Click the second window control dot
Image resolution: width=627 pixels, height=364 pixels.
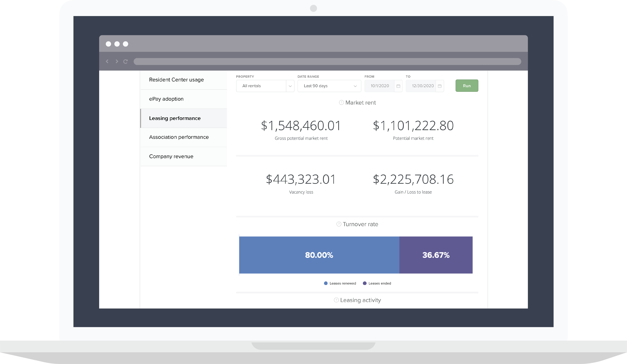coord(117,44)
